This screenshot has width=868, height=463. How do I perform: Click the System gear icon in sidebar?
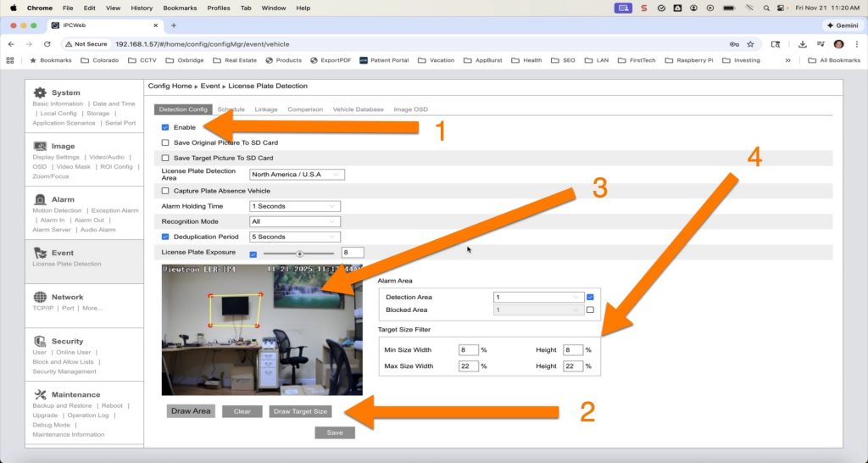[x=39, y=92]
